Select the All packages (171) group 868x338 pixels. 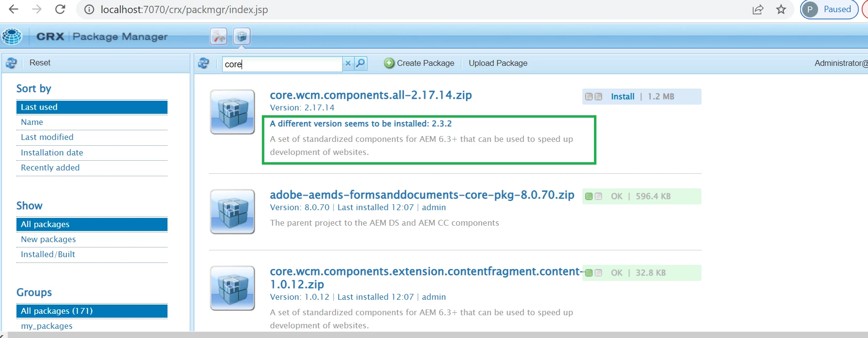coord(92,311)
